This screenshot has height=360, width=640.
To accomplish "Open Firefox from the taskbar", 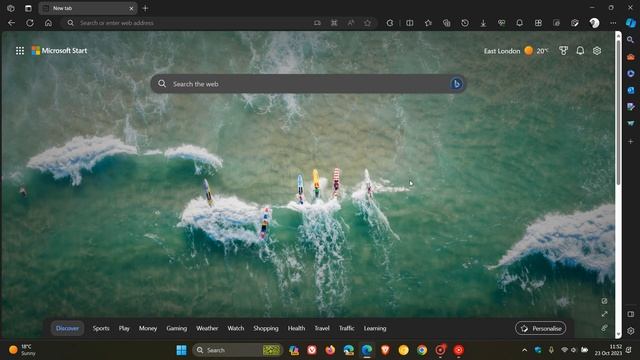I will 330,350.
